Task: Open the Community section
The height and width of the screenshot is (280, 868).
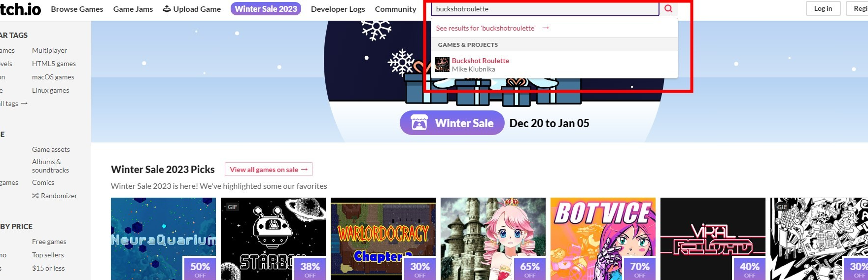Action: click(395, 9)
